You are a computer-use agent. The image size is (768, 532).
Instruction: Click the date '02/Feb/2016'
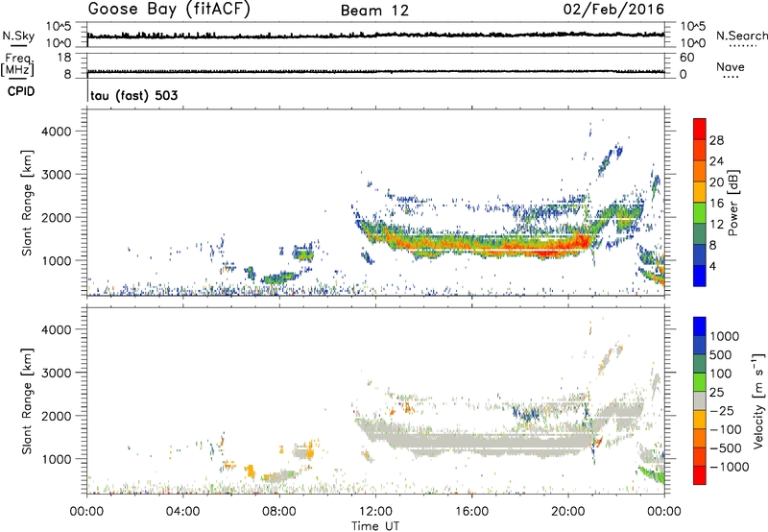[613, 10]
